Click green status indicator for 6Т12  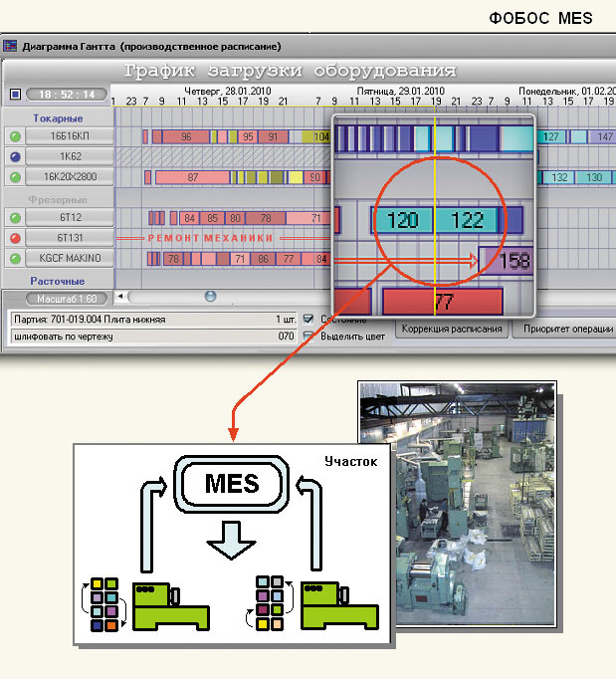[15, 218]
